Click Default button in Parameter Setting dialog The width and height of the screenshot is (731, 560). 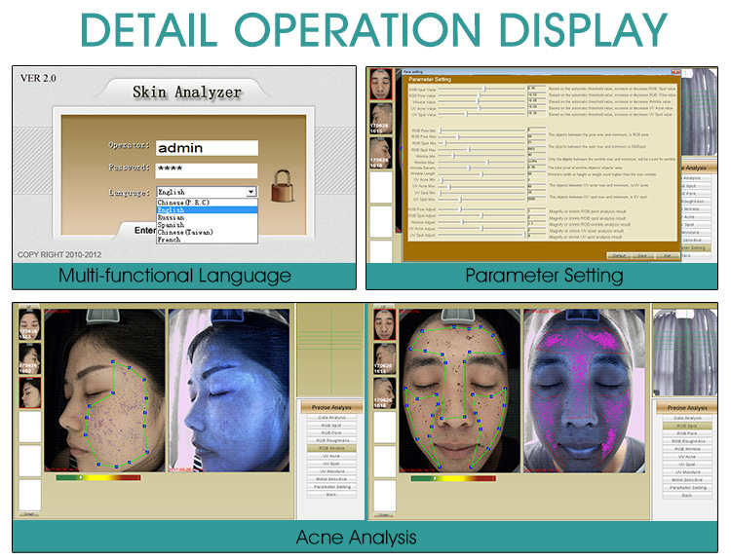(618, 255)
